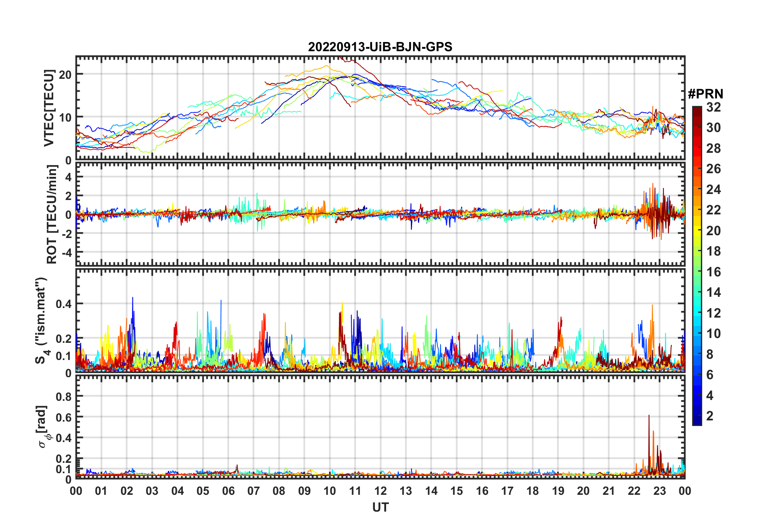761x532 pixels.
Task: Select S4 panel y-tick label "0.2"
Action: (64, 338)
